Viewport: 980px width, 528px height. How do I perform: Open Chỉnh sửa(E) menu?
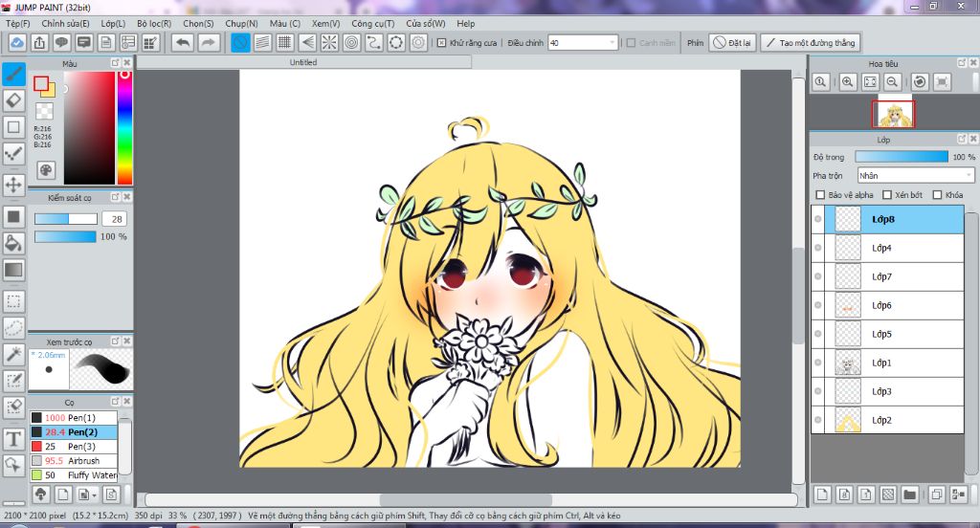pyautogui.click(x=65, y=23)
